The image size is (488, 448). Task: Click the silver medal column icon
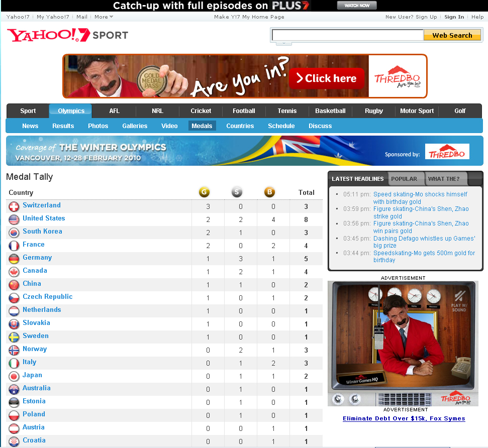click(x=237, y=192)
